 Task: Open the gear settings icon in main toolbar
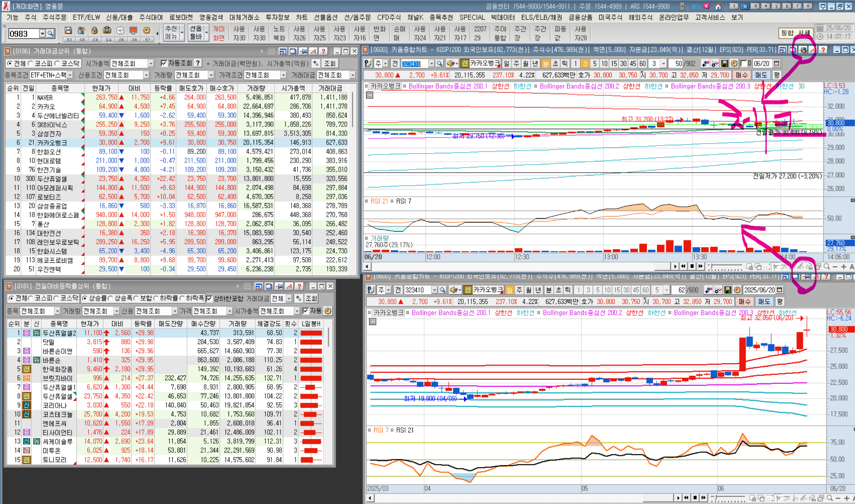(x=146, y=30)
